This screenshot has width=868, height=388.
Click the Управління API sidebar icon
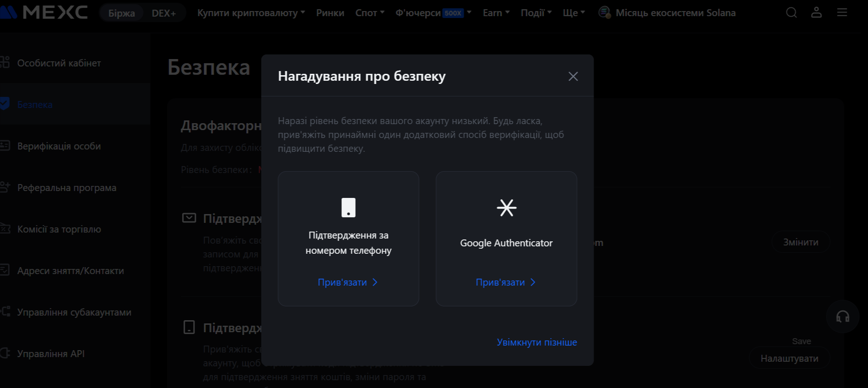[5, 353]
